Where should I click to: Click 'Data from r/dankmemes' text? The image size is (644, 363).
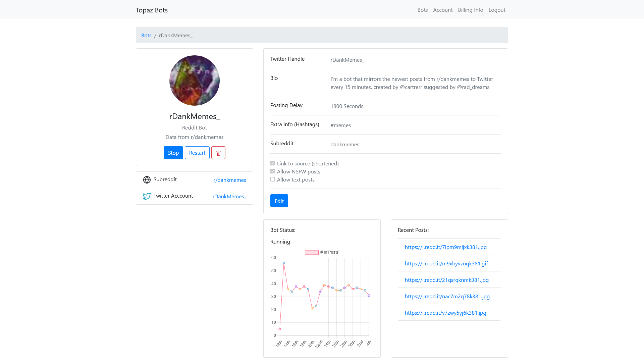tap(195, 137)
